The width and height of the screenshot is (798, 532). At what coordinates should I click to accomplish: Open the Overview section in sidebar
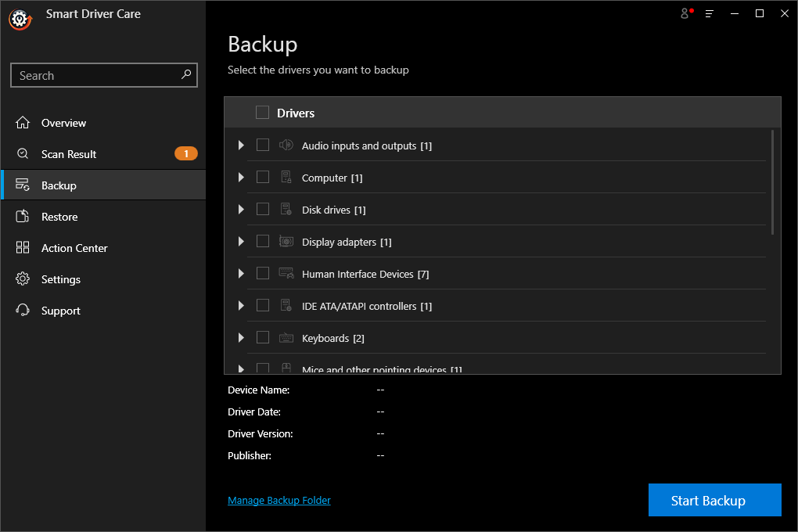[x=63, y=122]
